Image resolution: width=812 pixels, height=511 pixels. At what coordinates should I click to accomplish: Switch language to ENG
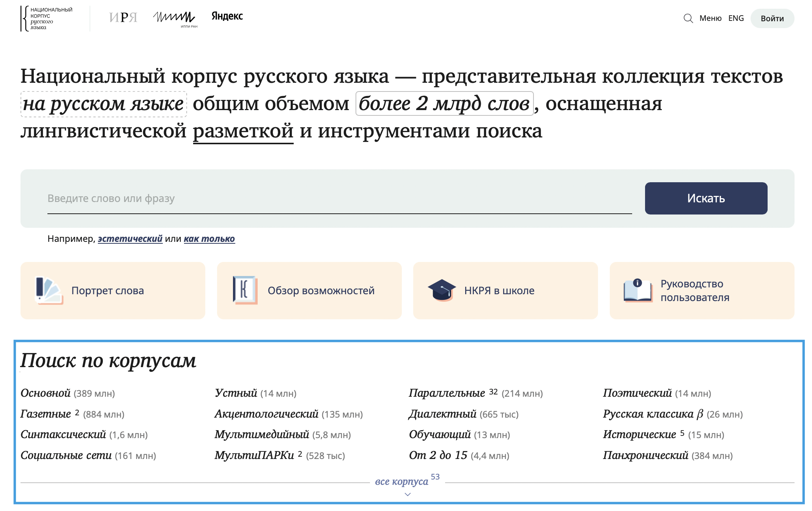(x=736, y=18)
